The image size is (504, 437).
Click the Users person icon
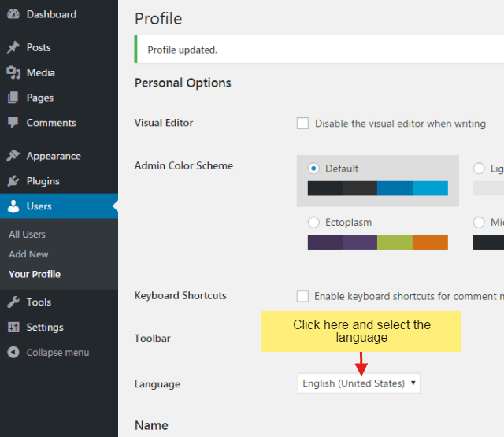coord(13,206)
